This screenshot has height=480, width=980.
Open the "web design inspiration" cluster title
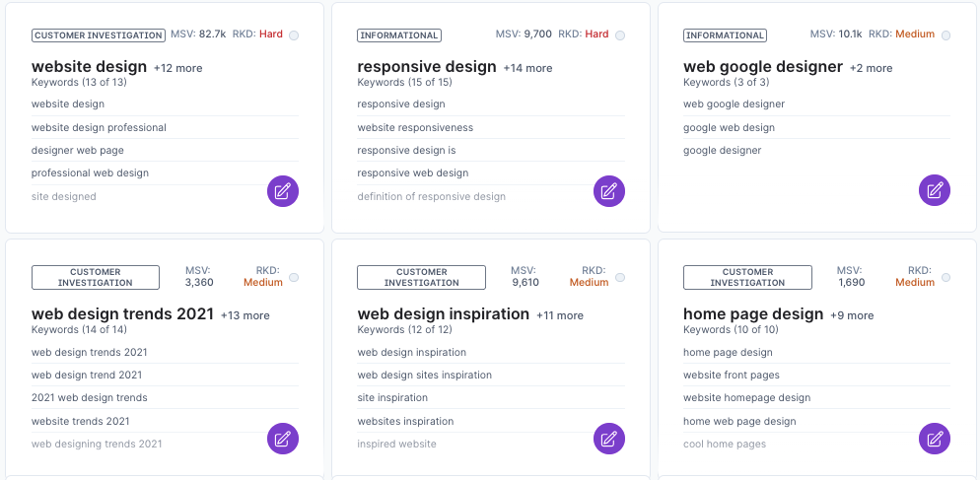pos(443,314)
